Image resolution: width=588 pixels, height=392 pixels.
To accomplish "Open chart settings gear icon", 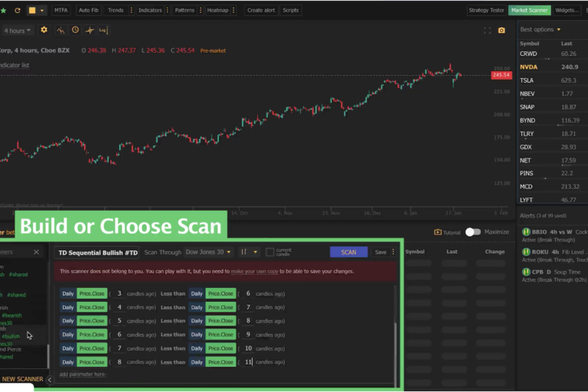I will click(44, 30).
